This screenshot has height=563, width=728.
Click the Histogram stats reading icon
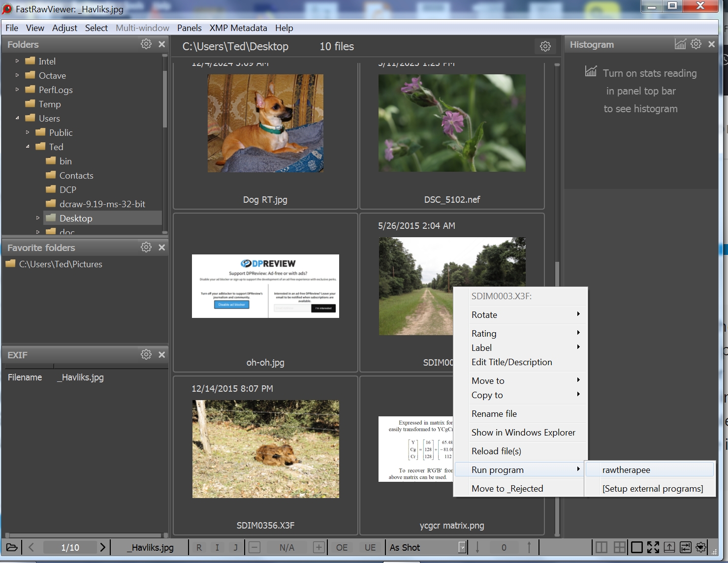680,44
